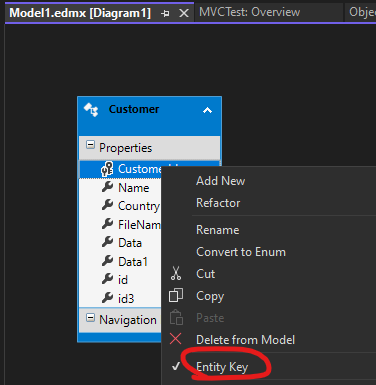Click the wrench icon next to Name
The width and height of the screenshot is (376, 385).
(107, 187)
